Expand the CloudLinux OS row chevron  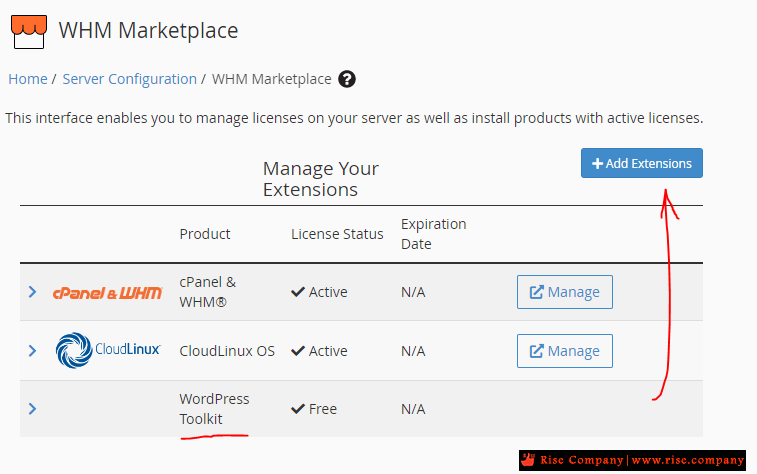(x=32, y=351)
